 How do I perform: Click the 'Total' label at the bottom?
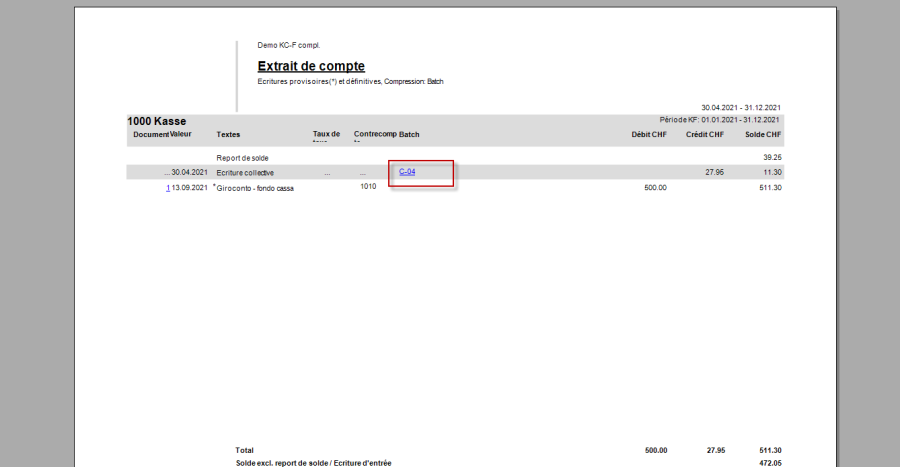point(245,450)
